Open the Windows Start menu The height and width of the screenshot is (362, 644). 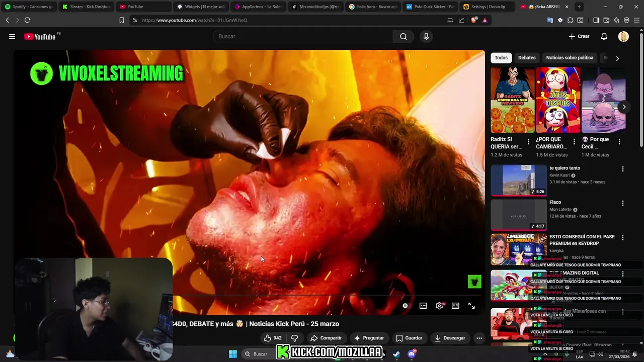click(x=233, y=354)
